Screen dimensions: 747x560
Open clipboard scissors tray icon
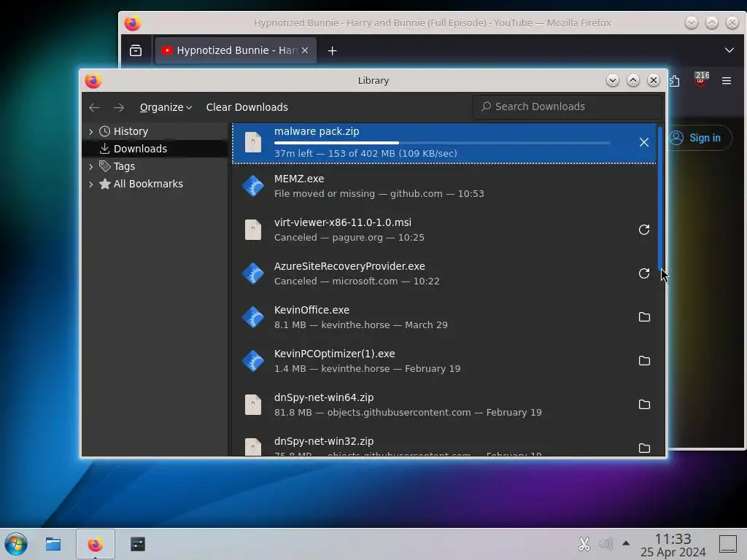coord(584,544)
